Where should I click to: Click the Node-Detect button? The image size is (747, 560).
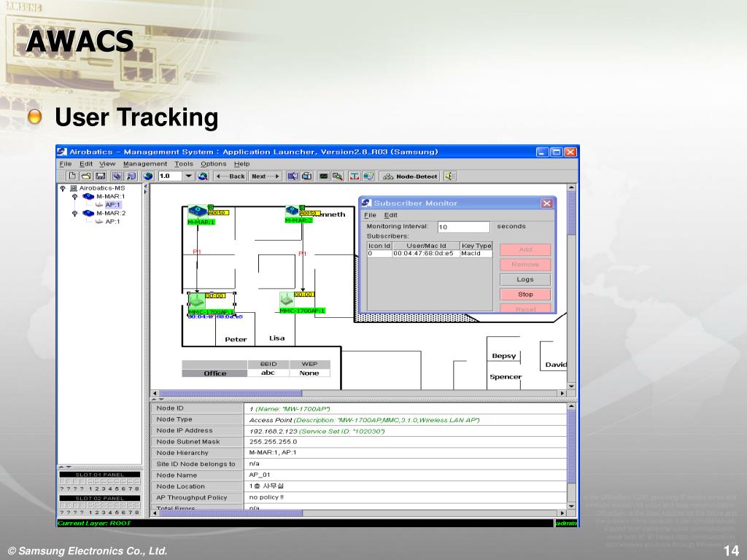410,176
